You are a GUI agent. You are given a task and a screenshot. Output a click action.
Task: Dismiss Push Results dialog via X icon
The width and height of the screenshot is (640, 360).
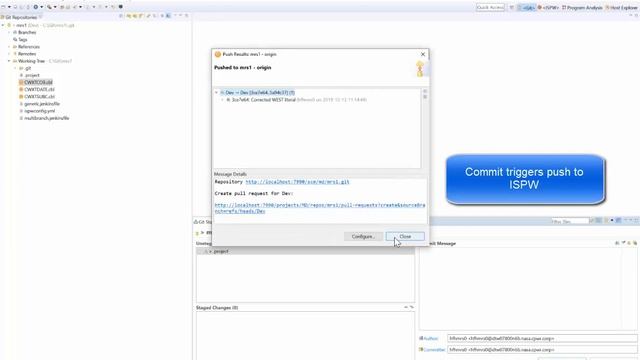pos(423,54)
